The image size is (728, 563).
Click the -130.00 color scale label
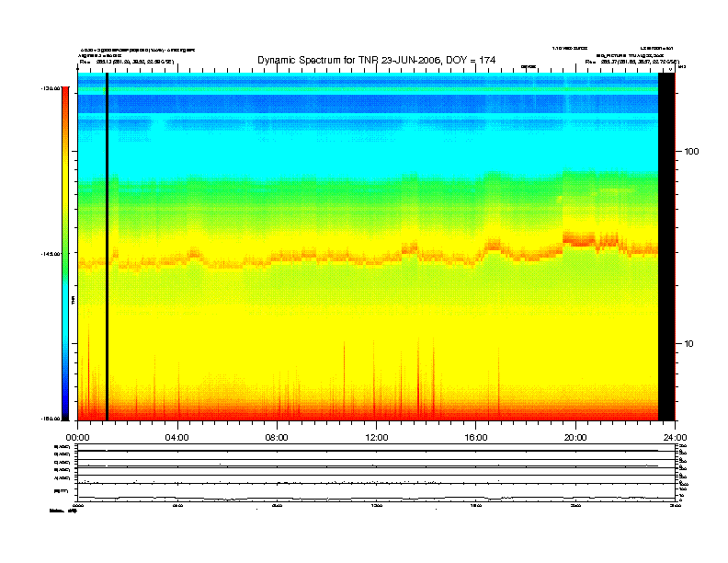[51, 88]
